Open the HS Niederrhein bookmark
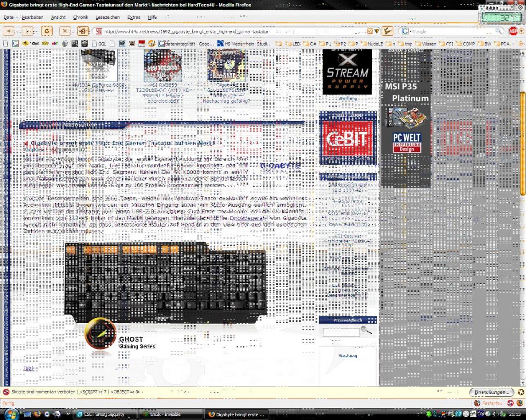Screen dimensions: 526x420 [x=244, y=44]
